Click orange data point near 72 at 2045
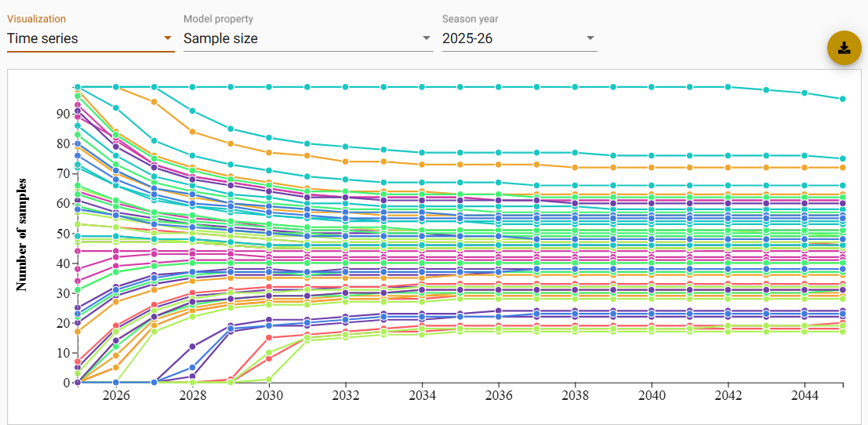Image resolution: width=868 pixels, height=425 pixels. tap(843, 168)
